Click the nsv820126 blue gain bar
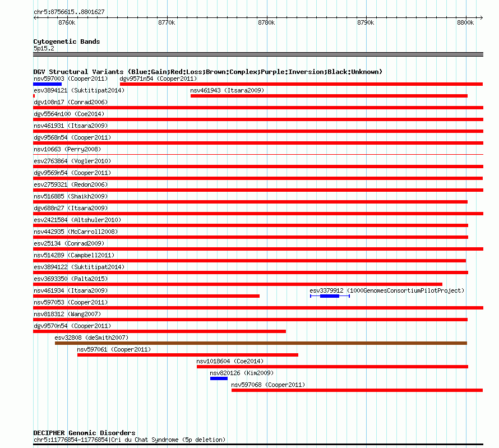The image size is (499, 448). coord(219,378)
